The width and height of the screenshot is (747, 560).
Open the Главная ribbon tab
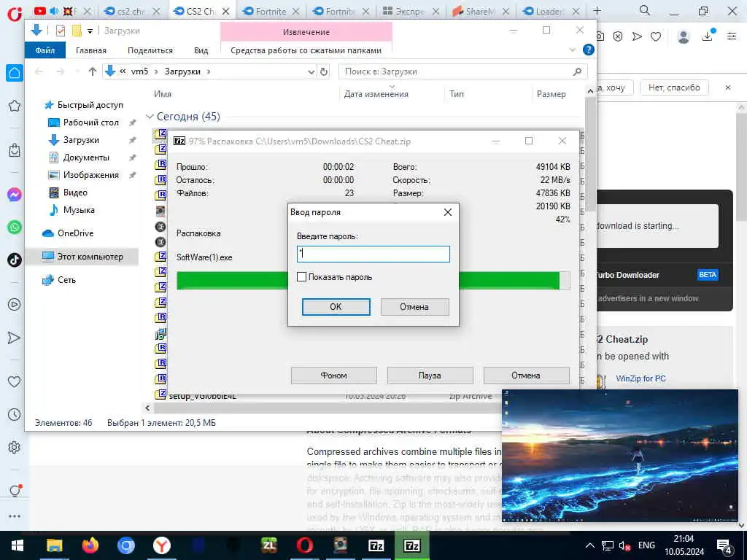coord(91,50)
